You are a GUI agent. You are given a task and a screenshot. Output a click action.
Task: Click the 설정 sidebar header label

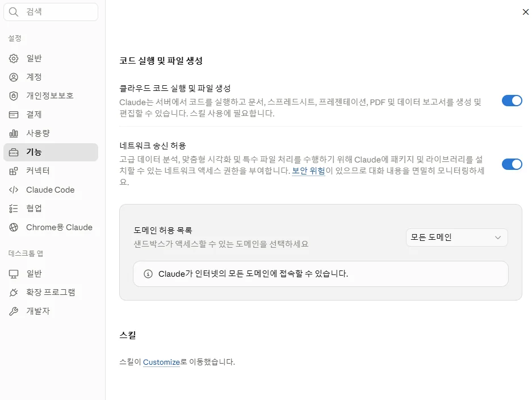[x=15, y=38]
